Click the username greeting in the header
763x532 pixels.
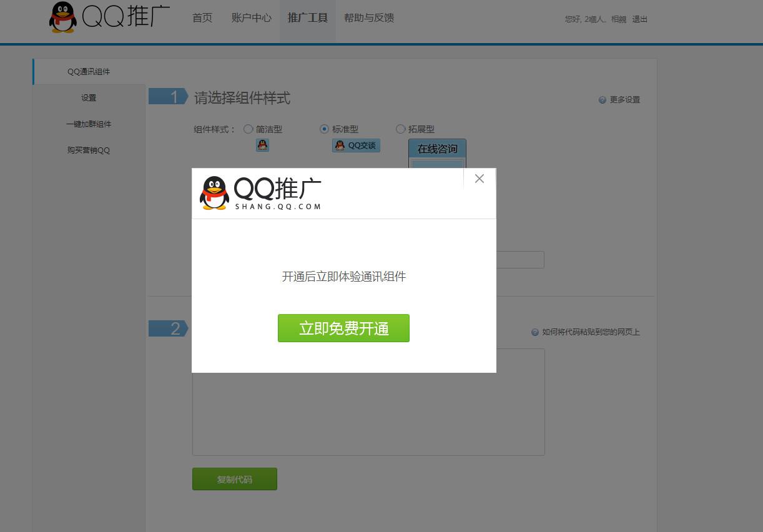596,19
